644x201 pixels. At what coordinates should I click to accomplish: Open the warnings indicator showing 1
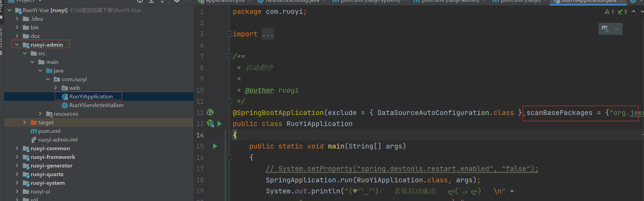[609, 12]
